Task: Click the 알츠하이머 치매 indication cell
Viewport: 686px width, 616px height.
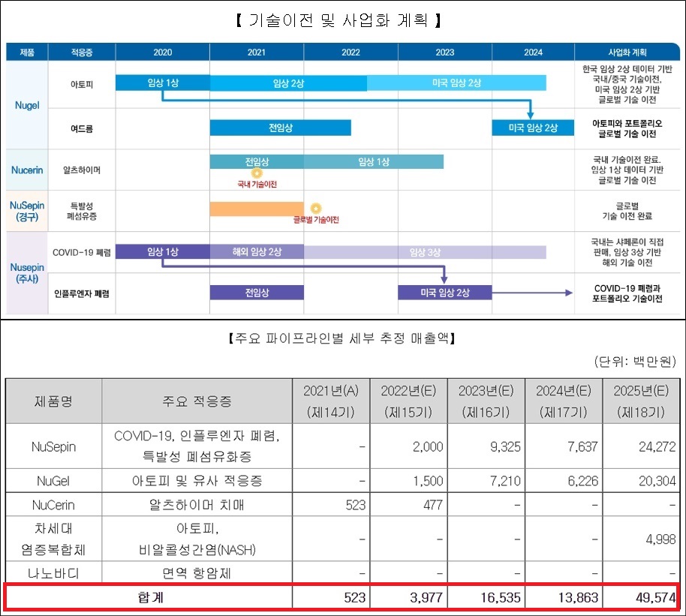Action: (x=197, y=505)
